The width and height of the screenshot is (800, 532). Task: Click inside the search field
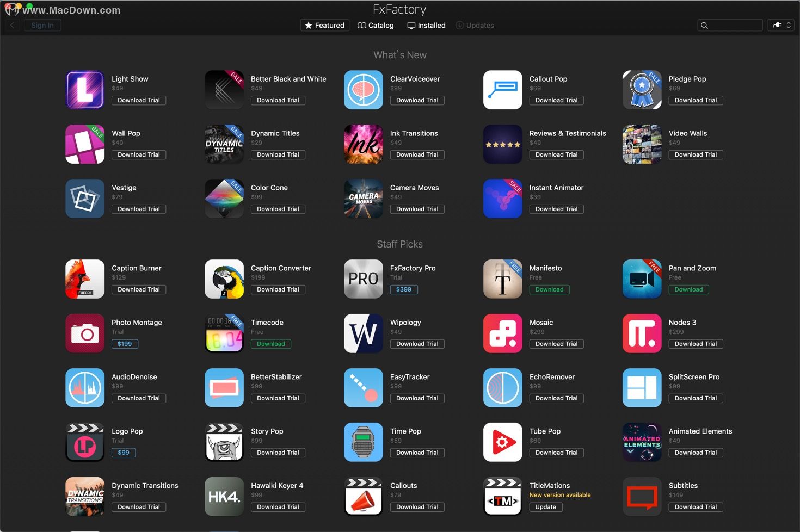[x=730, y=26]
